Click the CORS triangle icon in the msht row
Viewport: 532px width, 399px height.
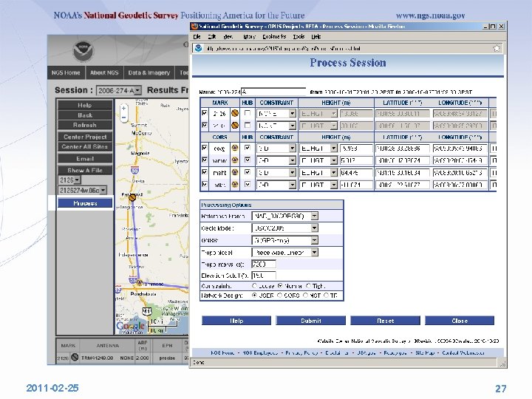tap(235, 172)
